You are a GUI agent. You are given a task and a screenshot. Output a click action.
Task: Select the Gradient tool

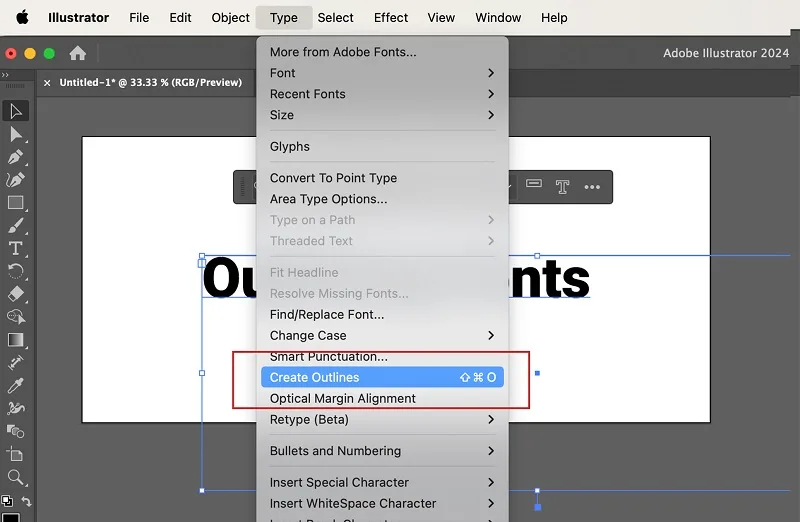coord(16,340)
